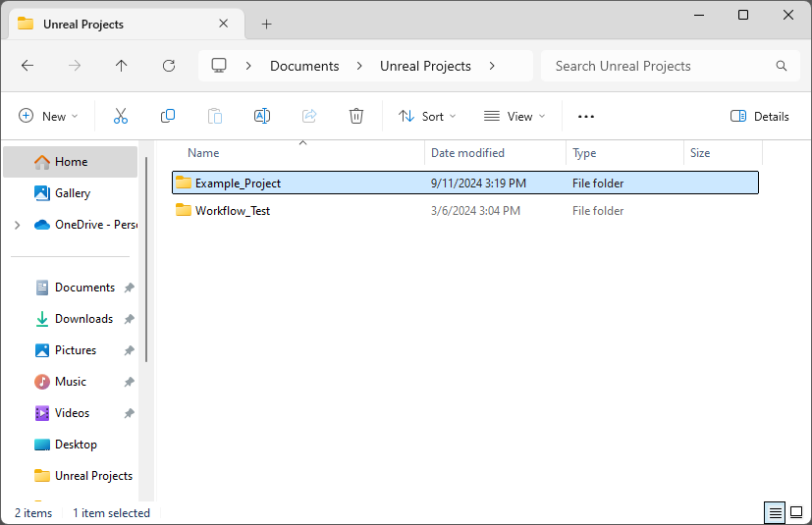Viewport: 812px width, 525px height.
Task: Go up one folder level
Action: coord(121,66)
